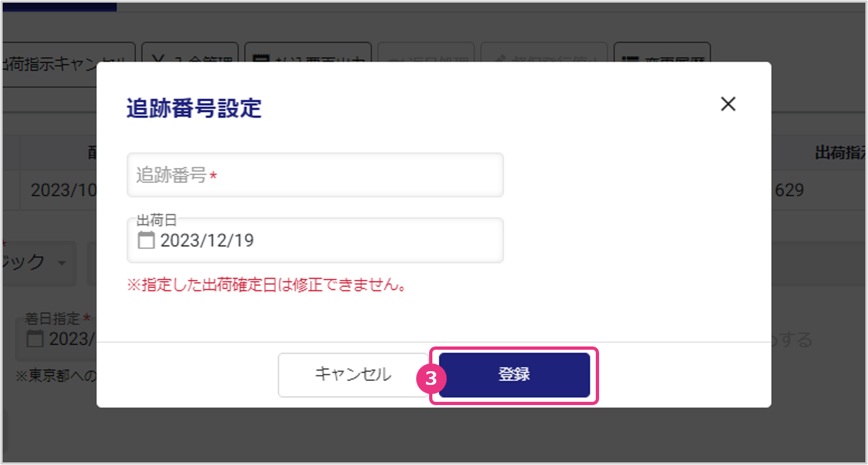The height and width of the screenshot is (465, 868).
Task: Click the greyed-out pen icon toolbar button
Action: 544,64
